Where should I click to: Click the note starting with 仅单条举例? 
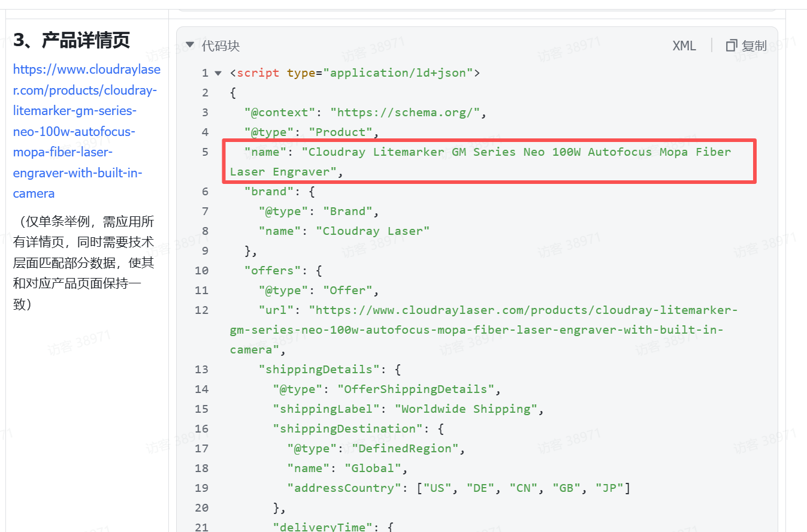(84, 263)
